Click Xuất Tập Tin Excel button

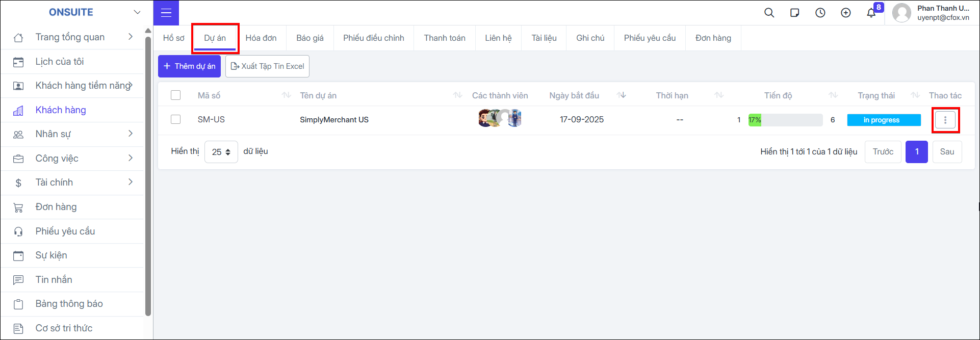(x=267, y=66)
